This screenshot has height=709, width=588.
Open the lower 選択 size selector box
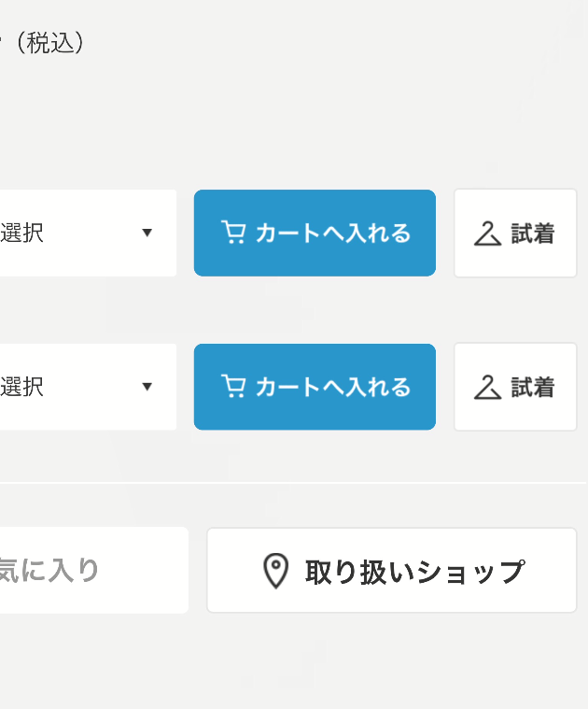88,387
